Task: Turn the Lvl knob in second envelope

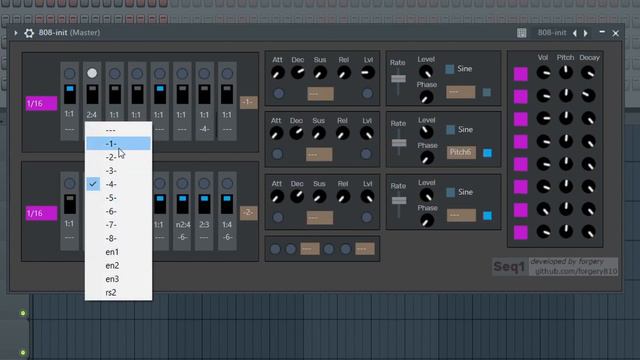Action: 367,133
